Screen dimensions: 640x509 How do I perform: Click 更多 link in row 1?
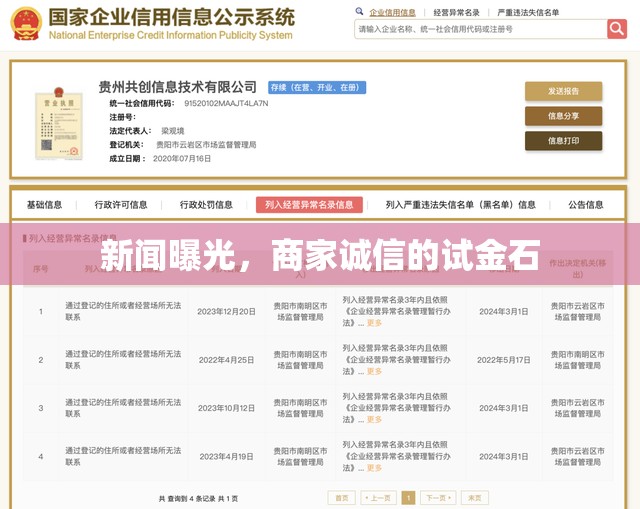click(374, 323)
